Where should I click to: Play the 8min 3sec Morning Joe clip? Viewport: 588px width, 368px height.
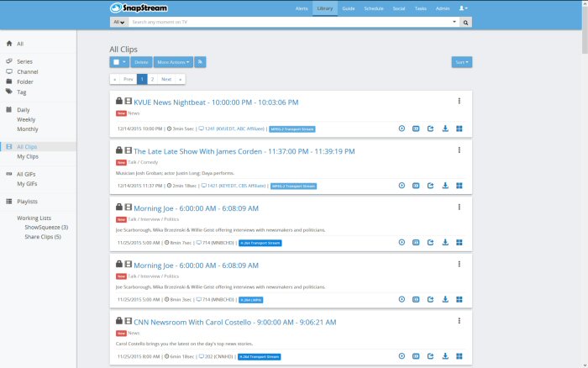coord(402,299)
